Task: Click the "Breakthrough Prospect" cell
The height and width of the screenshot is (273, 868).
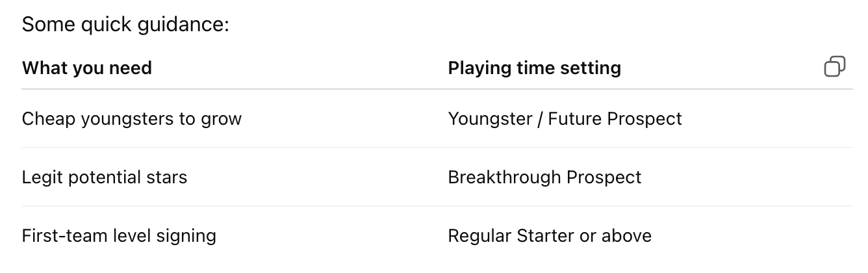Action: pos(544,177)
